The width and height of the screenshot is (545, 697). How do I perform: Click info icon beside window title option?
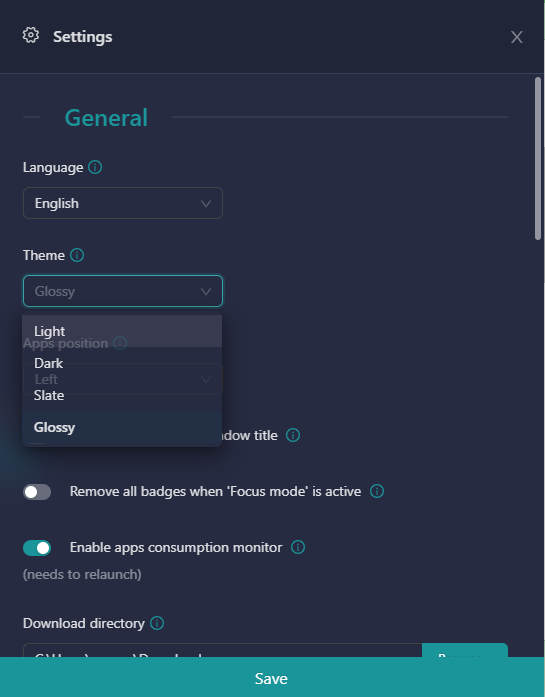pyautogui.click(x=293, y=435)
